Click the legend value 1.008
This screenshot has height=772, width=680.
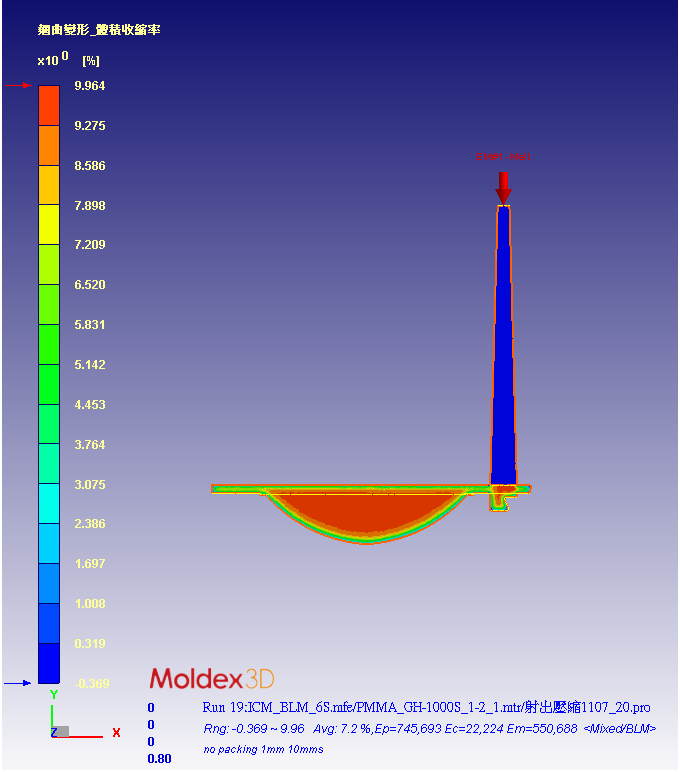(90, 603)
